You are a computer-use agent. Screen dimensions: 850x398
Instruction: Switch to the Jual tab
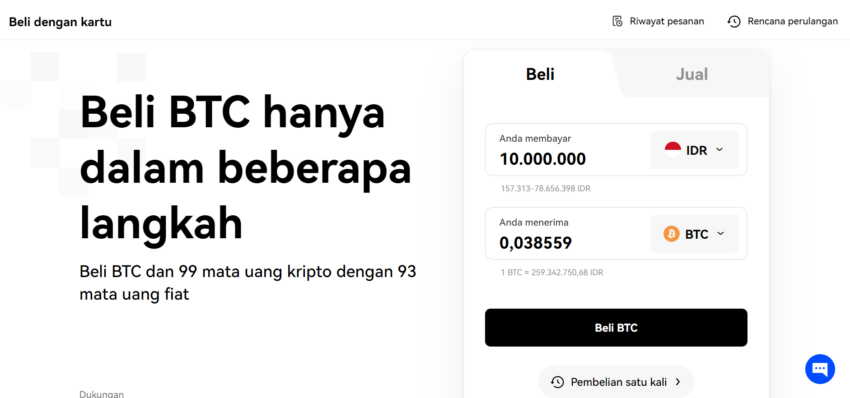click(x=692, y=74)
